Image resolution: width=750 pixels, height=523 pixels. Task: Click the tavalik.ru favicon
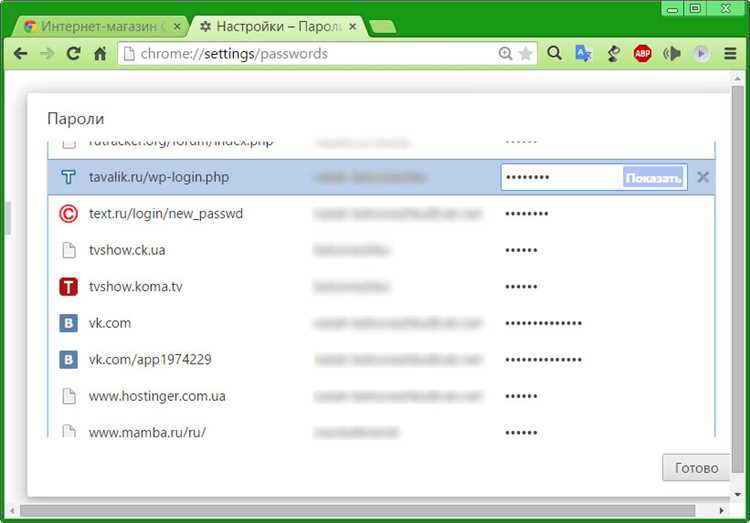point(68,177)
